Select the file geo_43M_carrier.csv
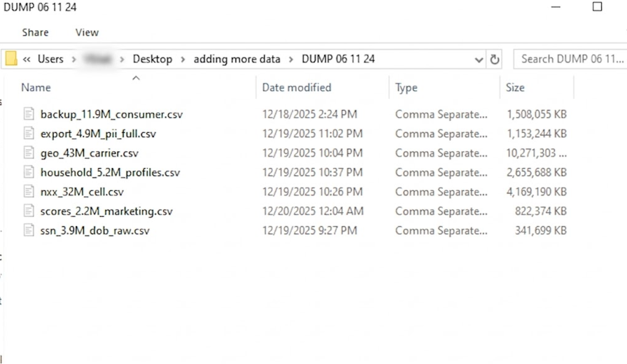 coord(89,153)
